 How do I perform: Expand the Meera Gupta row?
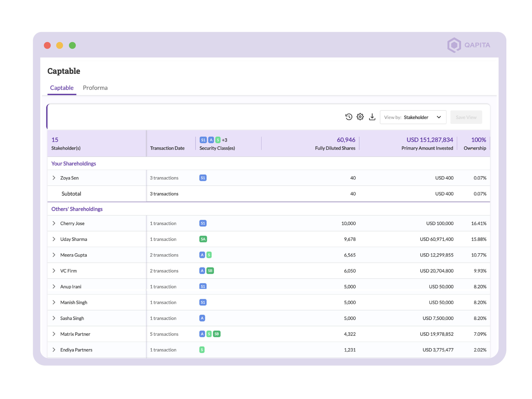[54, 255]
